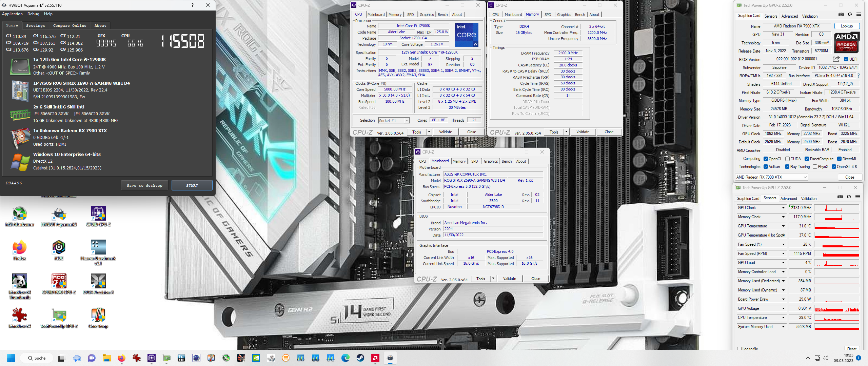Screen dimensions: 868x366
Task: Open the AMD Radeon RX 7900 XTX GPU selector
Action: (x=771, y=177)
